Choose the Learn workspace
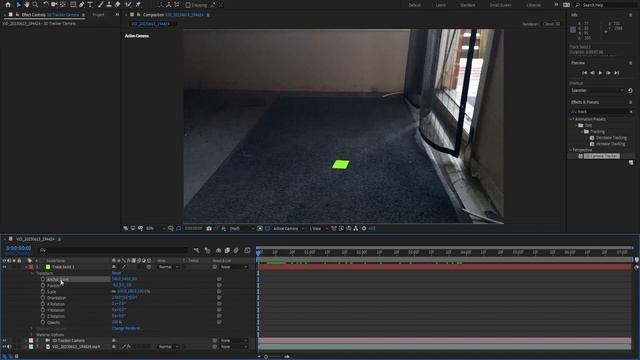640x360 pixels. pyautogui.click(x=440, y=5)
